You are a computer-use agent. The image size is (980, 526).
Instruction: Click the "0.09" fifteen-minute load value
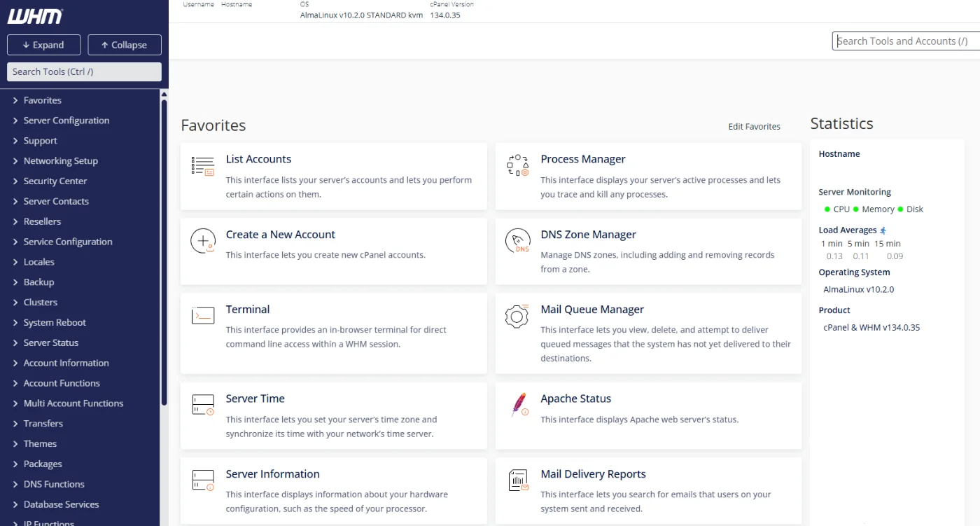tap(895, 256)
